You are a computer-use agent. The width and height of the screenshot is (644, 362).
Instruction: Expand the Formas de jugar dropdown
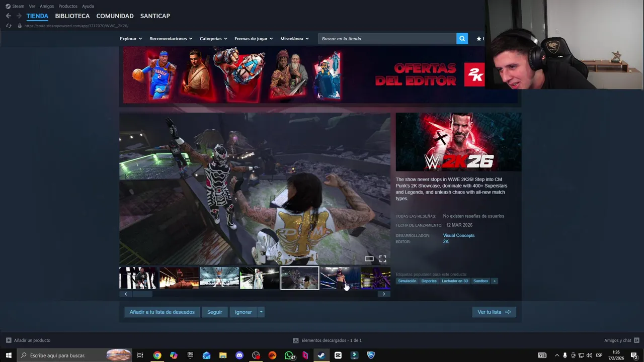tap(254, 39)
